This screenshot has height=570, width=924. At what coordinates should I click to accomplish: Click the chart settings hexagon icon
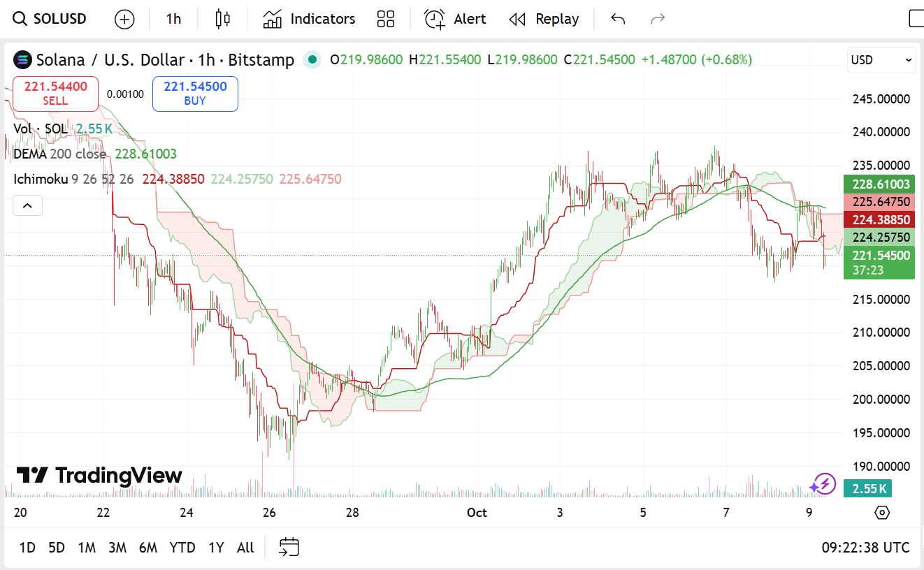(882, 513)
